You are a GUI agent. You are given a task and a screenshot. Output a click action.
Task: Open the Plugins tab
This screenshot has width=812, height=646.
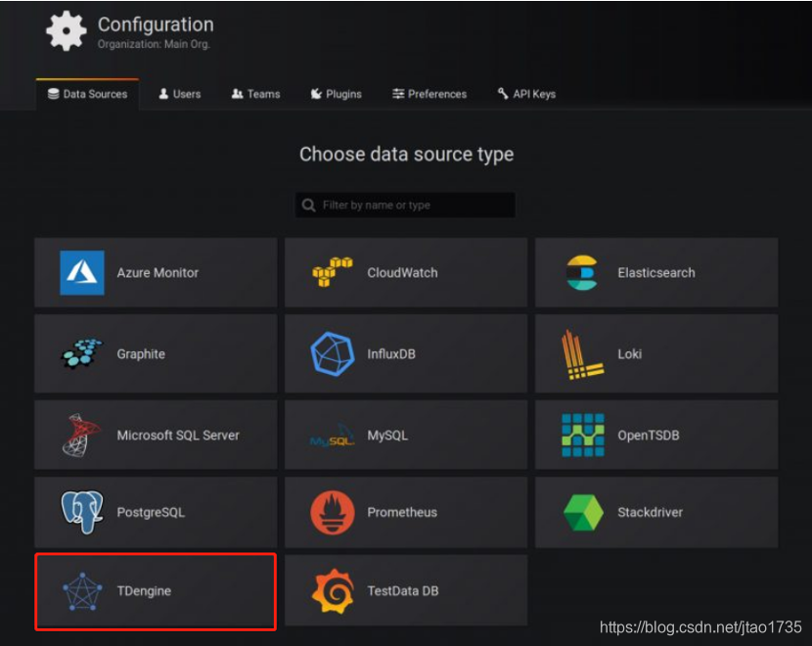pyautogui.click(x=337, y=94)
